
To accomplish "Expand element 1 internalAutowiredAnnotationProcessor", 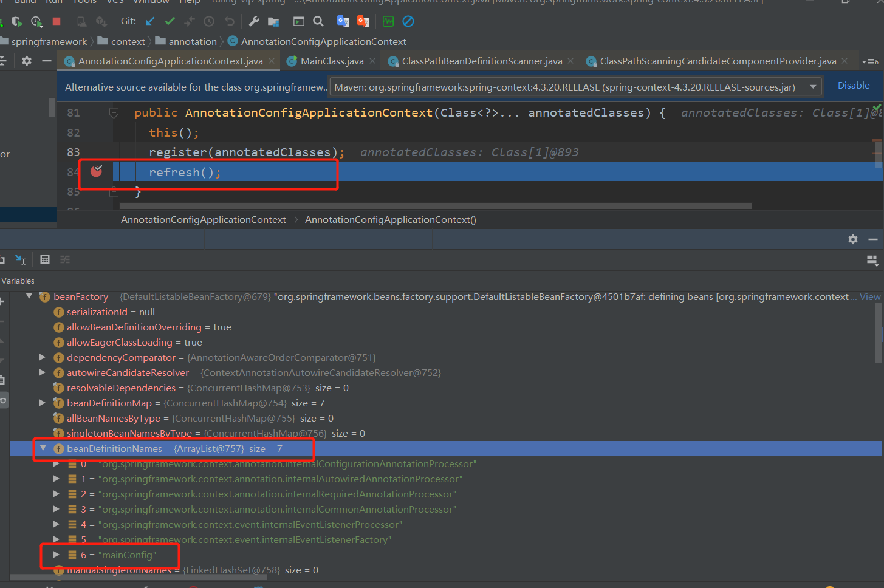I will [x=56, y=479].
